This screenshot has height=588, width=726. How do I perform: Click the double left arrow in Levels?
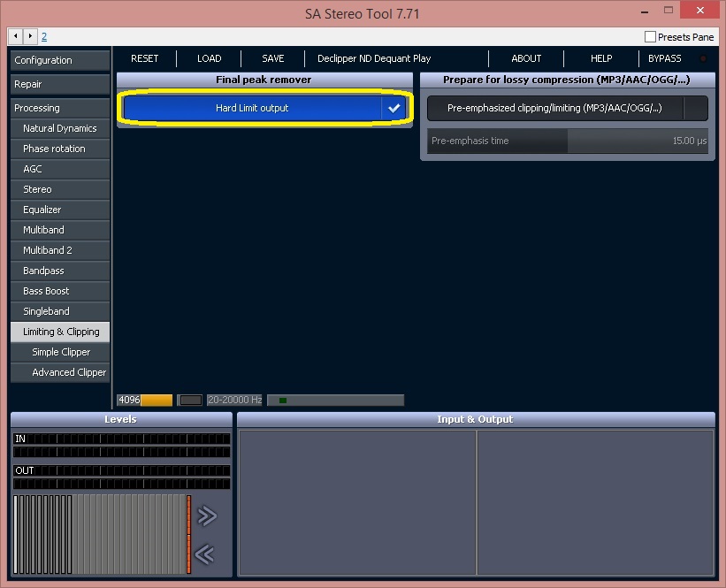click(204, 554)
